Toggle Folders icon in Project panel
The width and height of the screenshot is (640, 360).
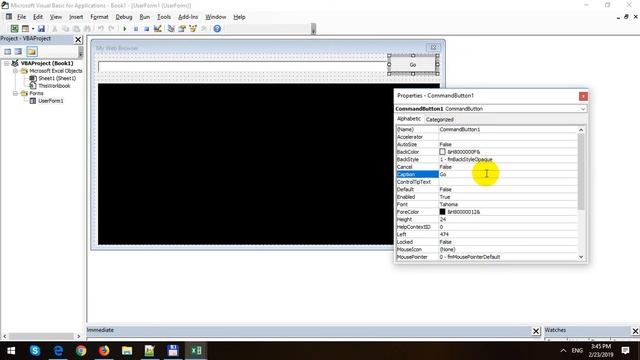click(32, 51)
